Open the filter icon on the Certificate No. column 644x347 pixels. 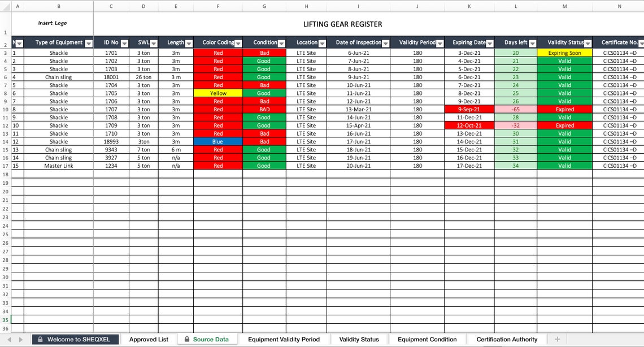640,42
